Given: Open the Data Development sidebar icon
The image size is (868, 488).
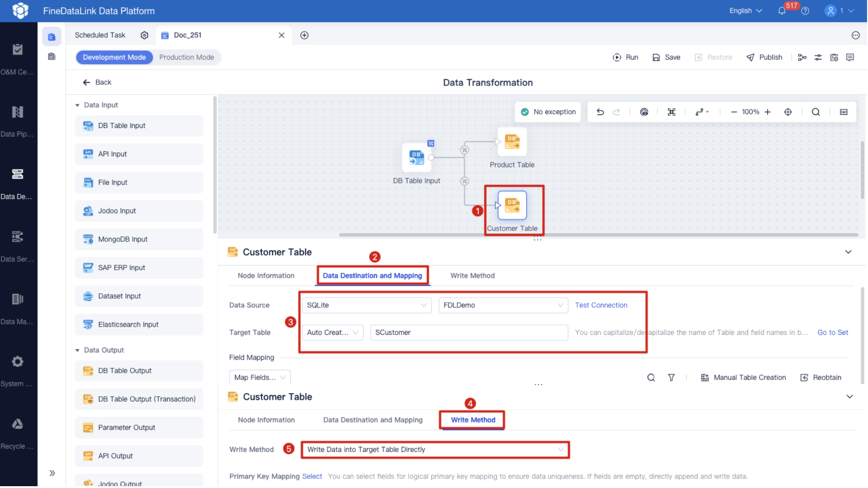Looking at the screenshot, I should tap(17, 174).
